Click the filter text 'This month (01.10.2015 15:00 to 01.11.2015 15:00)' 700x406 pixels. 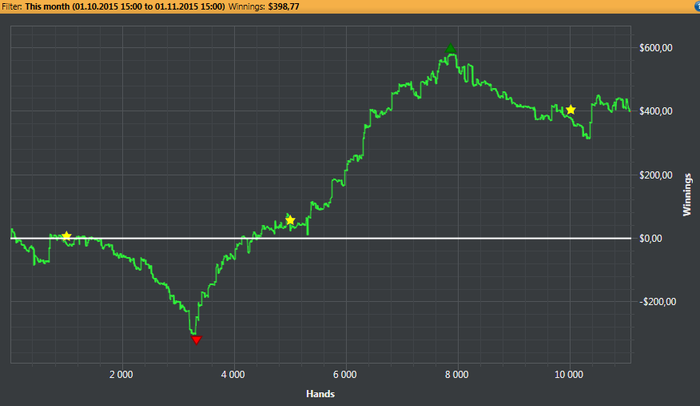[x=125, y=7]
